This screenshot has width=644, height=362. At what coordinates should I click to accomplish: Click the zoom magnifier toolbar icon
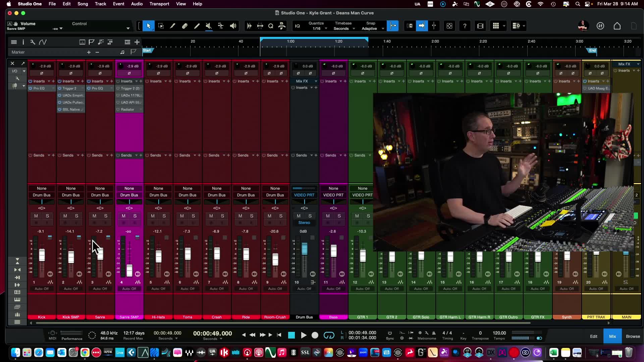(271, 26)
